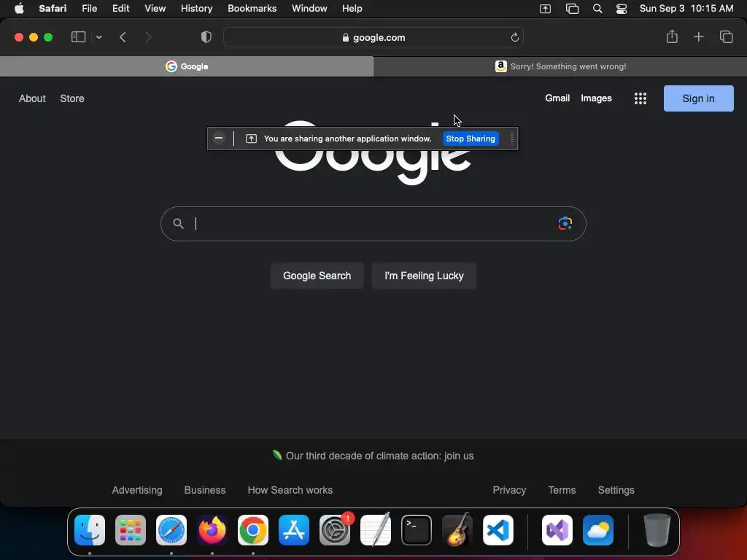Open the Google apps grid icon
747x560 pixels.
click(x=640, y=98)
